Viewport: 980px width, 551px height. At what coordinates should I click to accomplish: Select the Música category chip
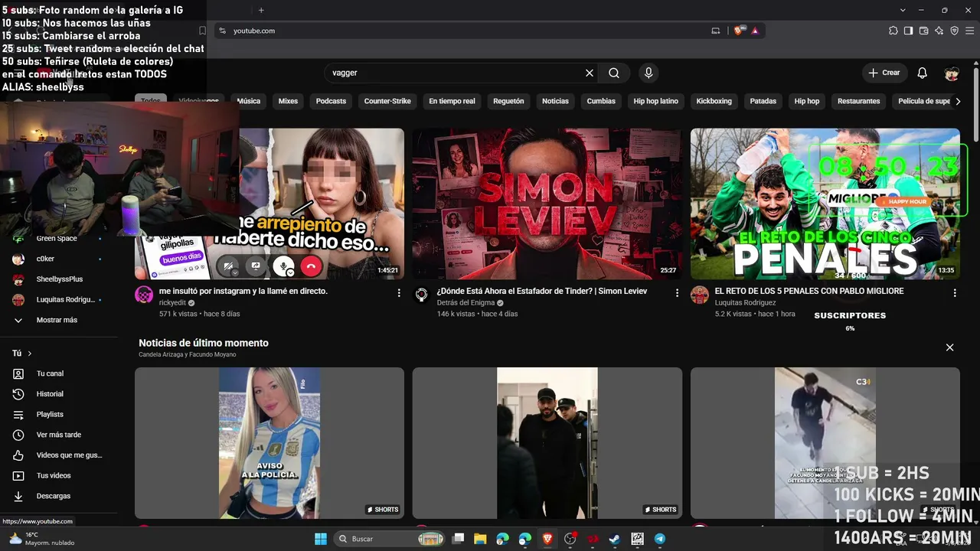click(x=249, y=101)
